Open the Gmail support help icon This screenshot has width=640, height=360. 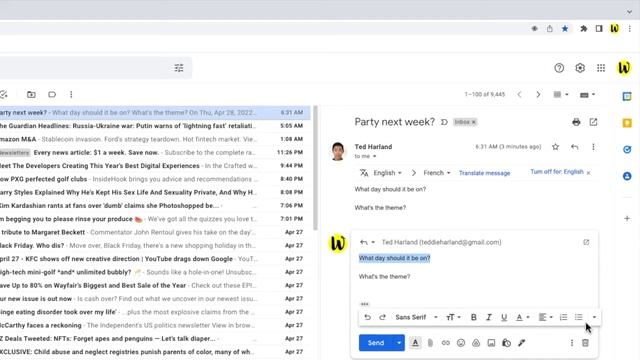pos(559,68)
